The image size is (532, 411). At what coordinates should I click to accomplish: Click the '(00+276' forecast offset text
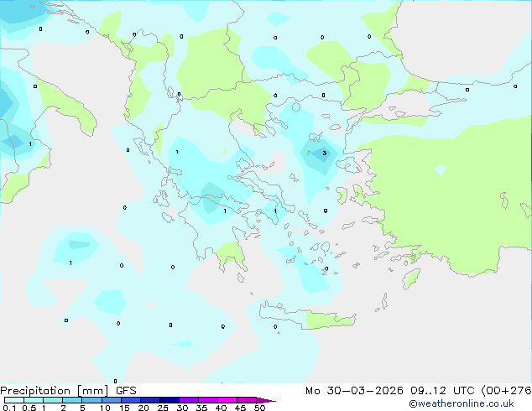[x=506, y=391]
